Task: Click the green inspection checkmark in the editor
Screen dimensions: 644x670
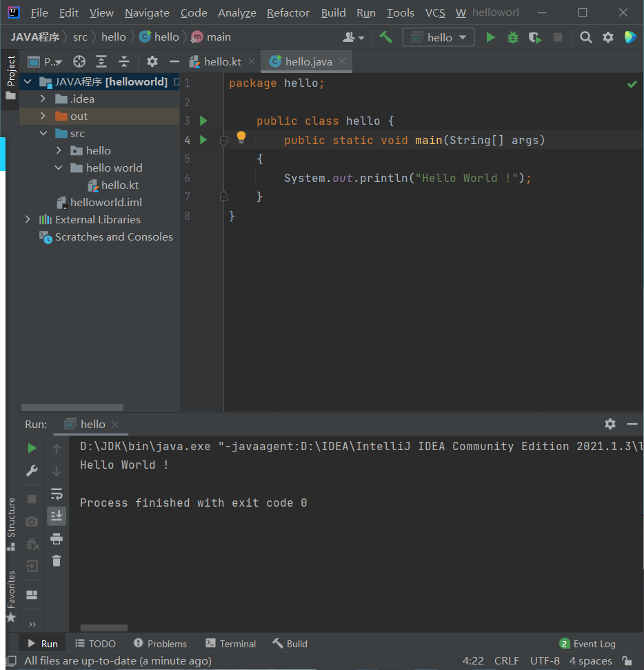Action: tap(632, 84)
